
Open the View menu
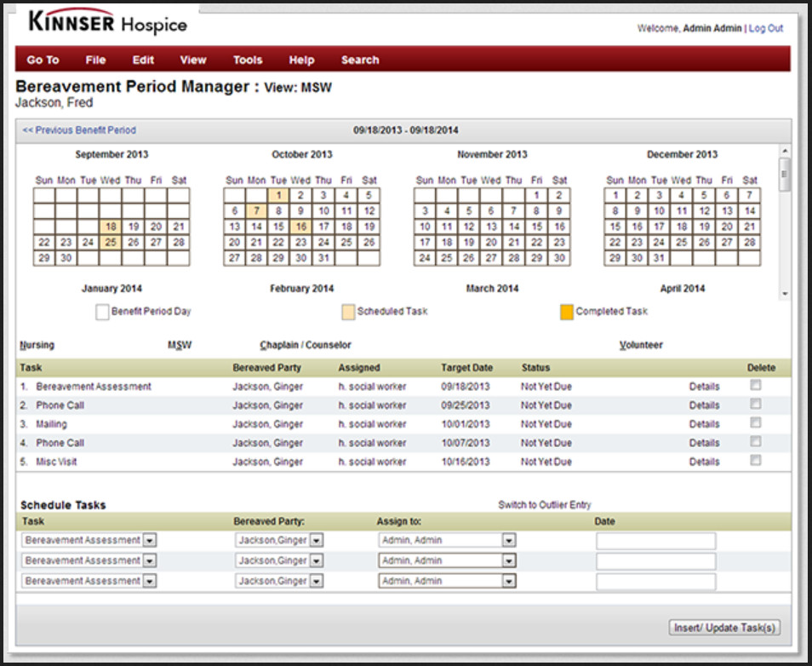pos(193,60)
